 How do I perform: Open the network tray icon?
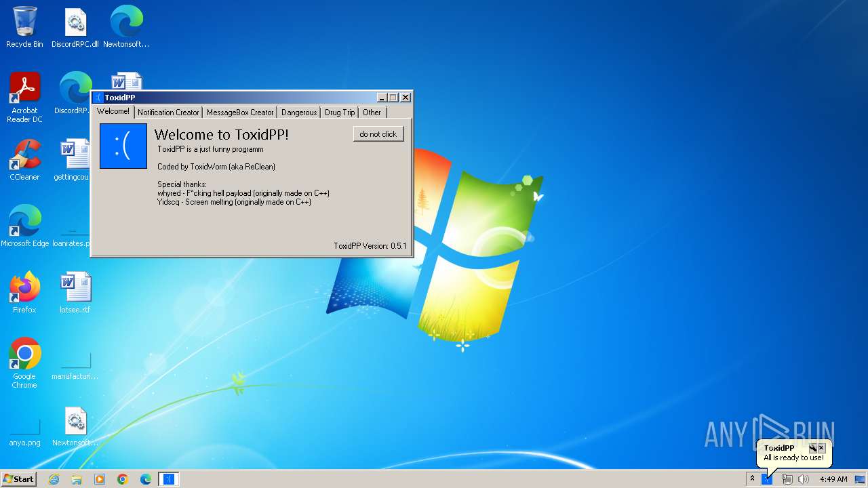pyautogui.click(x=787, y=479)
